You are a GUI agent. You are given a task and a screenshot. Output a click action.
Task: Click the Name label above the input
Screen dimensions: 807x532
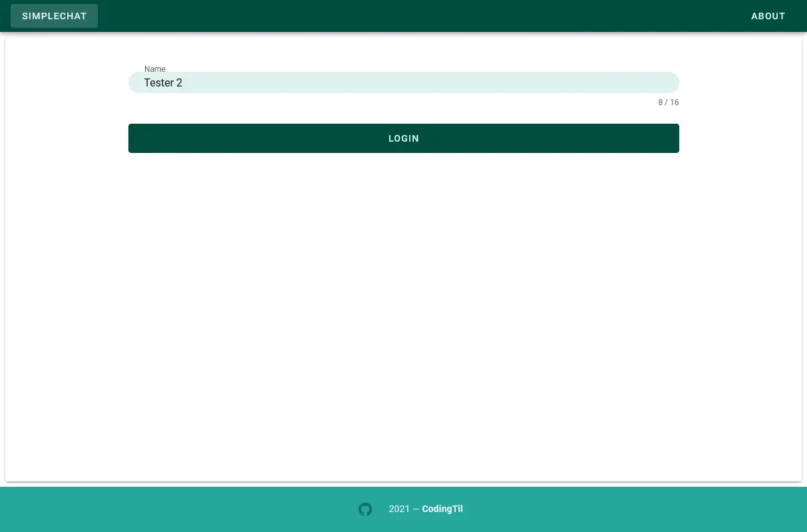(155, 68)
